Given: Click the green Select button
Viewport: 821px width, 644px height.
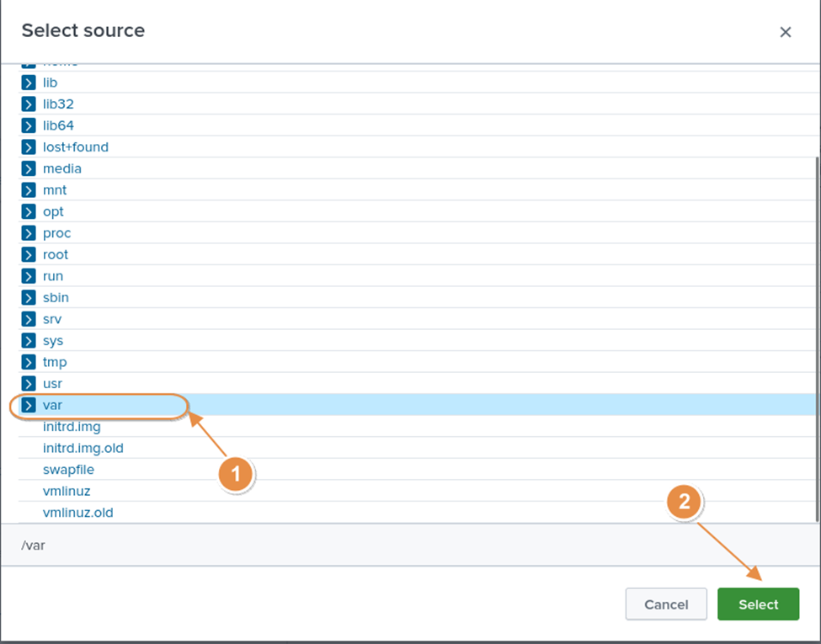Looking at the screenshot, I should (758, 604).
